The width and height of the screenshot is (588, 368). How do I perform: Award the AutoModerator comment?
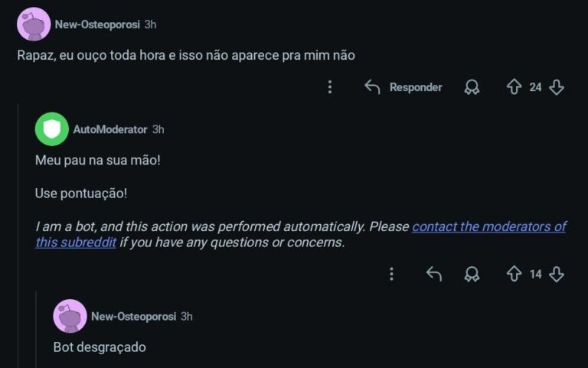(472, 274)
